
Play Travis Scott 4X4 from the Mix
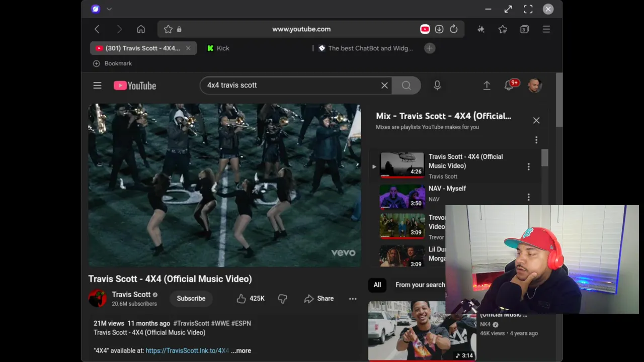coord(401,165)
